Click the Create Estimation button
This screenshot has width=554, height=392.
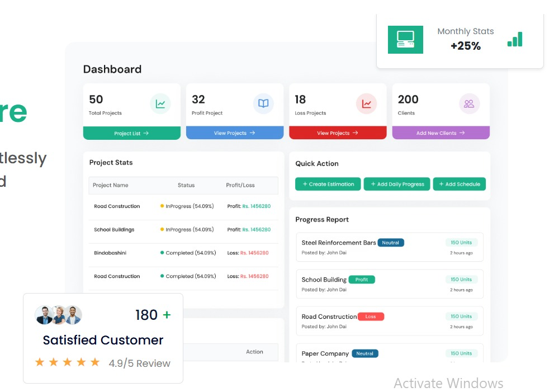(x=328, y=184)
